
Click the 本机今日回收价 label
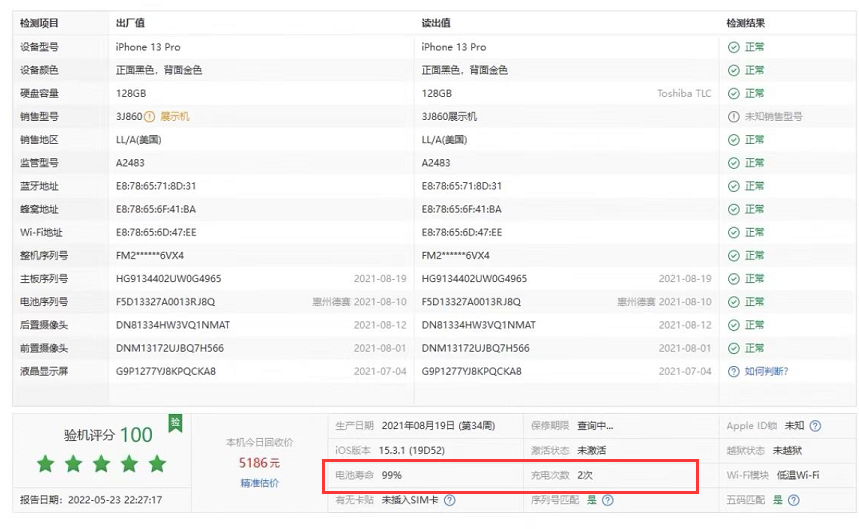(x=260, y=442)
